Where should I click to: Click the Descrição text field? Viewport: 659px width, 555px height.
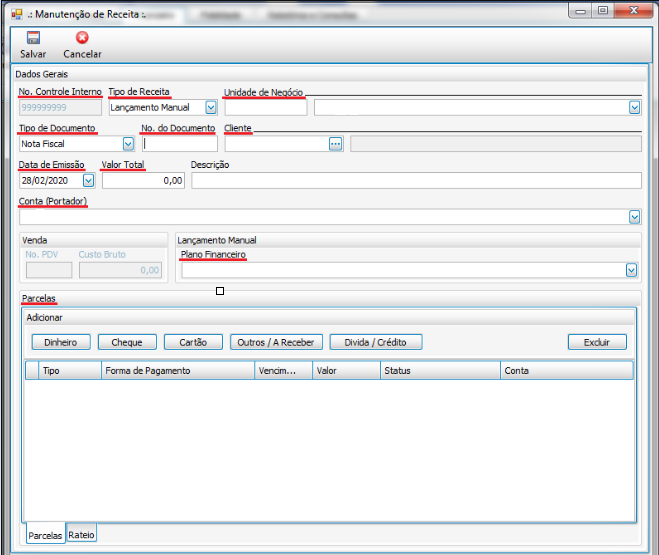[416, 181]
